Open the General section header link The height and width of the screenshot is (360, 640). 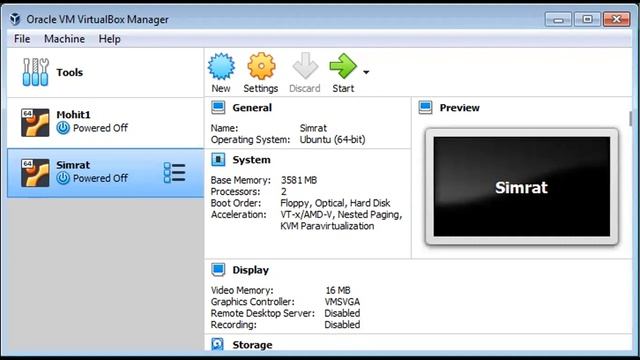tap(252, 108)
